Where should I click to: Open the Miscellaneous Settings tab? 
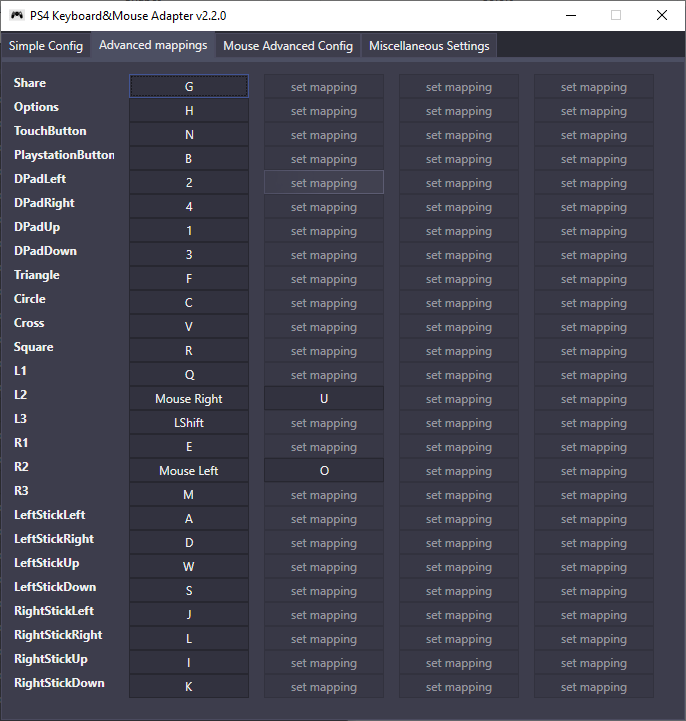(x=429, y=46)
